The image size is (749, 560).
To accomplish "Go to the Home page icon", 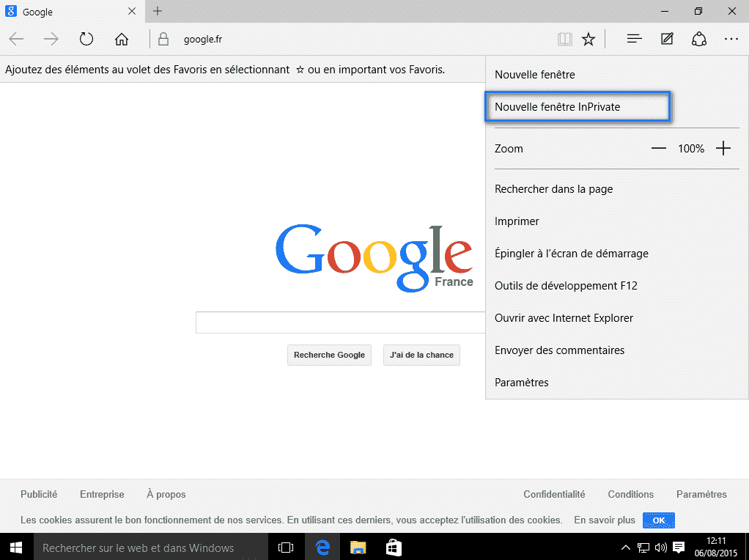I will [122, 40].
